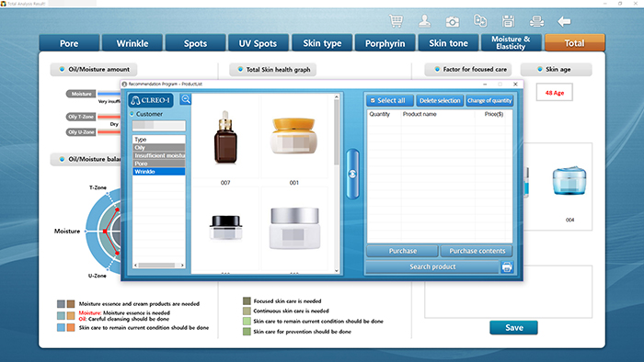Open the shopping cart icon
This screenshot has height=362, width=644.
coord(396,21)
